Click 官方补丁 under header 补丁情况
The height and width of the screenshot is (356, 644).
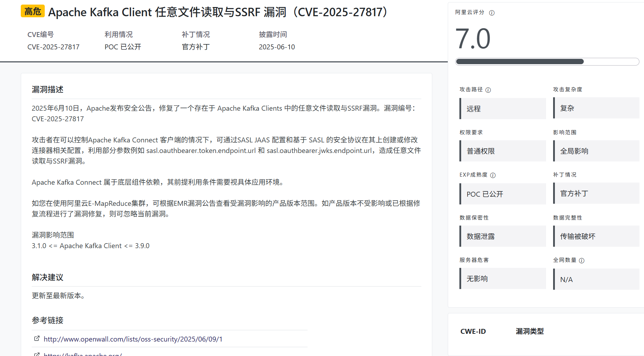click(196, 47)
